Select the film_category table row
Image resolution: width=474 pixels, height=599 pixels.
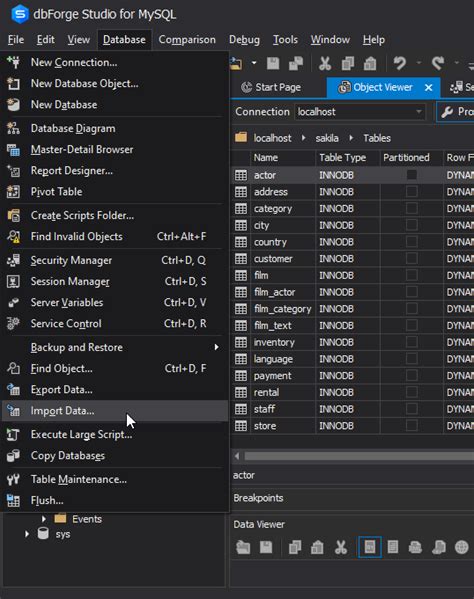click(x=353, y=309)
